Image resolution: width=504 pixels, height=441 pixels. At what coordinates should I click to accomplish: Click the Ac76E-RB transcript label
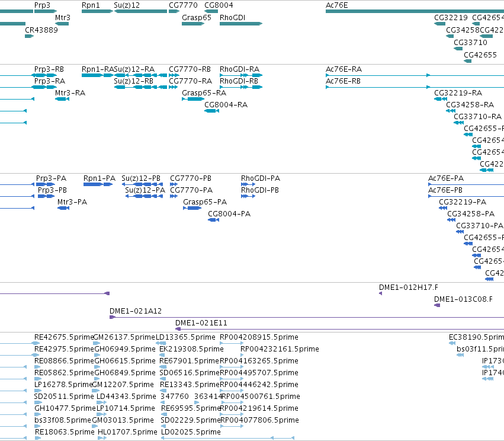tap(343, 81)
